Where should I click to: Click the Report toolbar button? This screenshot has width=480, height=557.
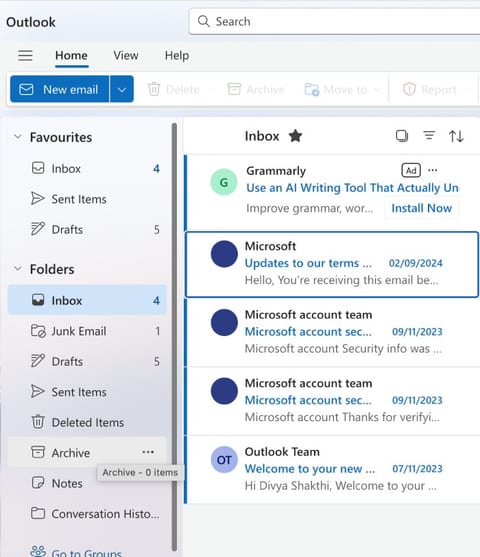pos(430,90)
